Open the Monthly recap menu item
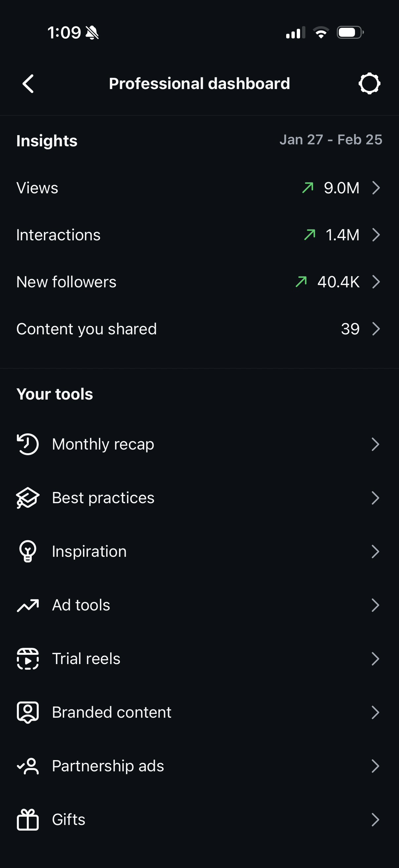The image size is (399, 868). (x=103, y=444)
